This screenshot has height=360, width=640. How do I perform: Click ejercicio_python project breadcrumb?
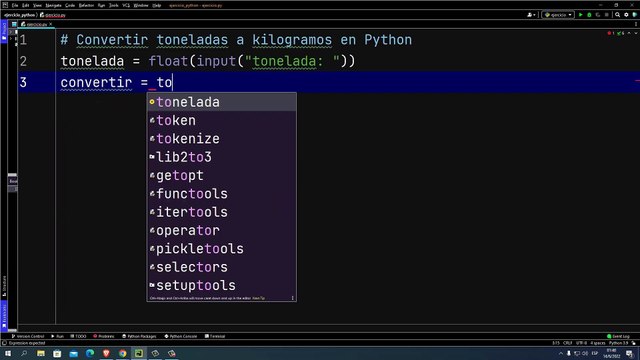click(19, 15)
